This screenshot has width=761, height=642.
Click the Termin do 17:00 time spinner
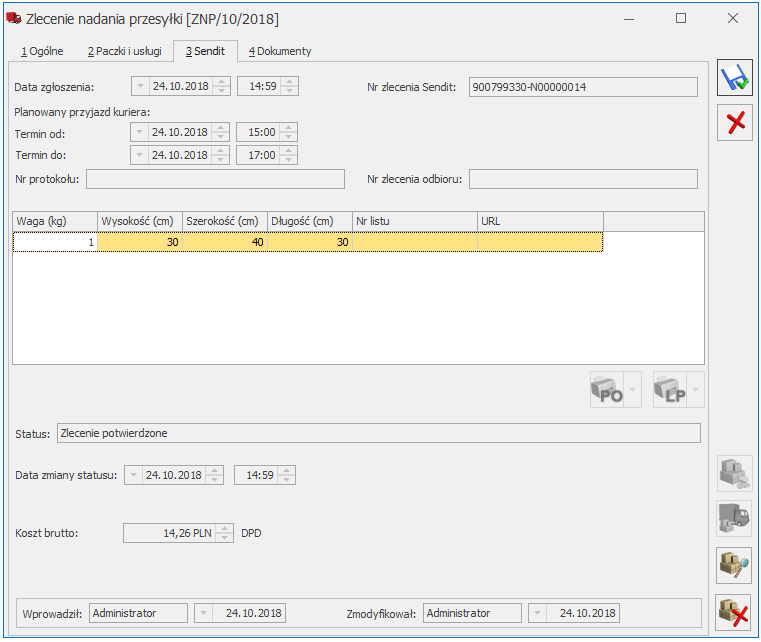(289, 155)
